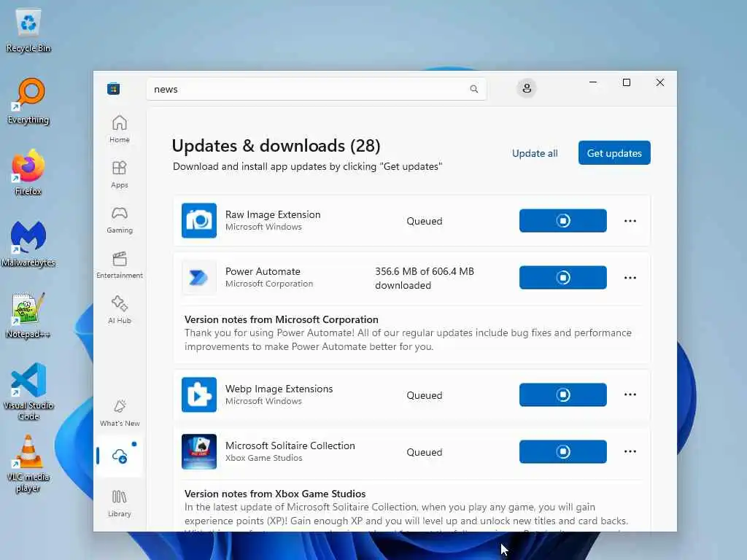
Task: Click the Power Automate app icon
Action: (x=199, y=278)
